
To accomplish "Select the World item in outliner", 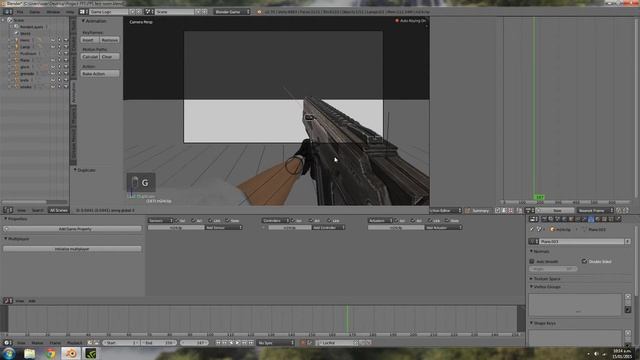I will coord(25,33).
